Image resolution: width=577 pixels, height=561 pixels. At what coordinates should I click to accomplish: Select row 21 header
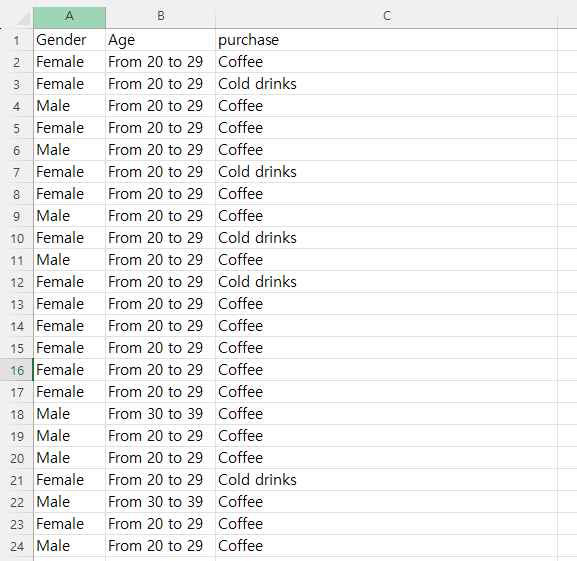pos(17,480)
